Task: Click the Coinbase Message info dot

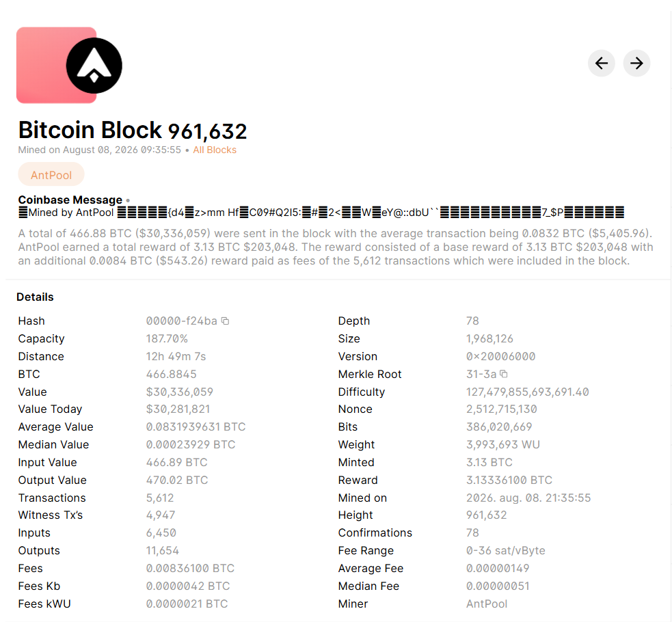Action: (128, 200)
